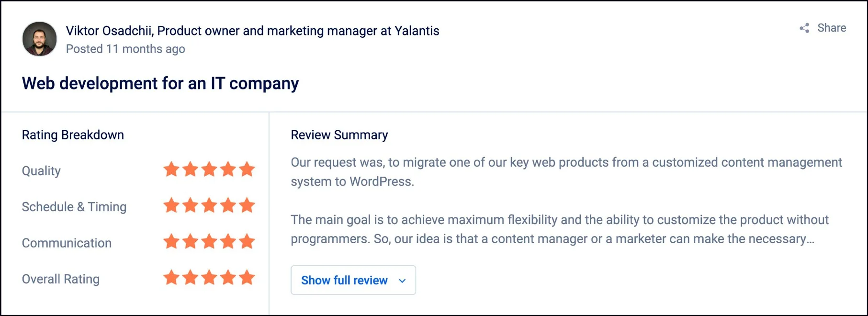This screenshot has width=868, height=316.
Task: Click the Review Summary section header
Action: pyautogui.click(x=339, y=135)
